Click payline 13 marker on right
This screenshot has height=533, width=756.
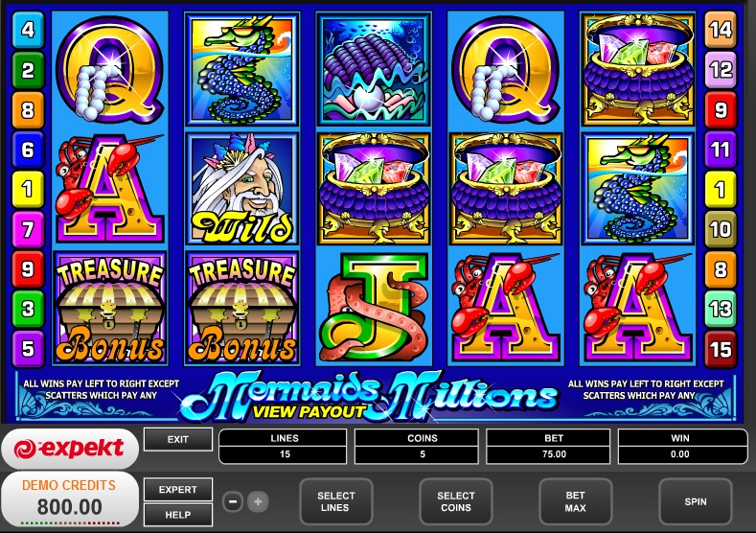point(721,309)
